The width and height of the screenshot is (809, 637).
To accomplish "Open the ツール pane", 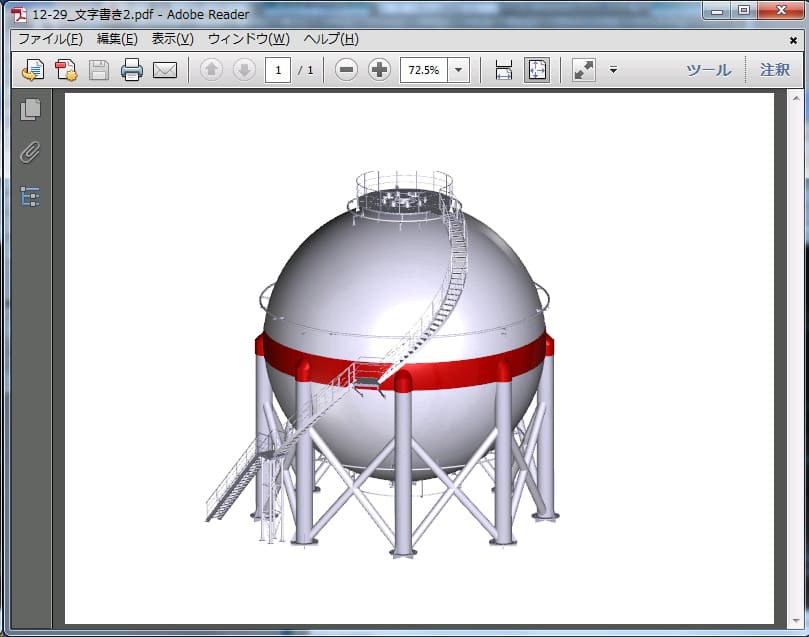I will tap(708, 70).
